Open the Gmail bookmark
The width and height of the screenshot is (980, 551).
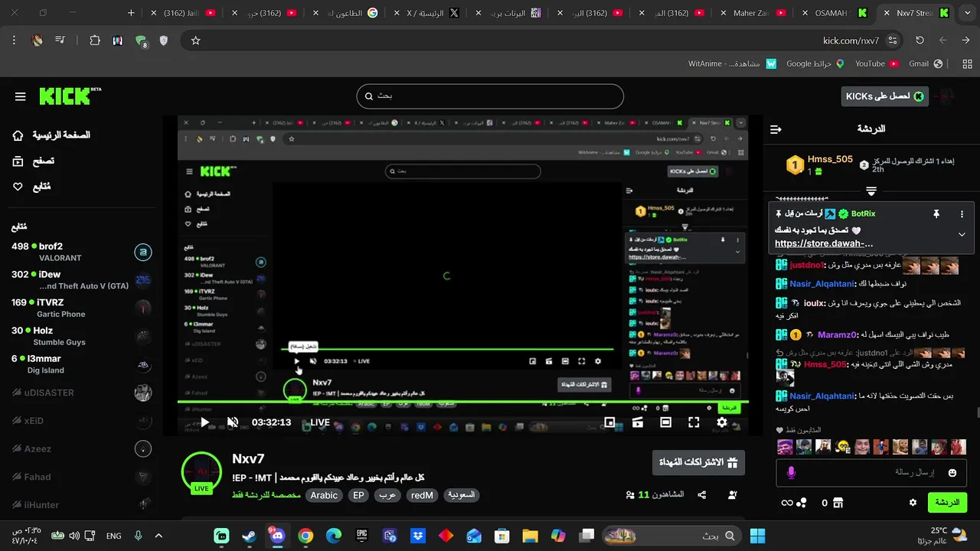point(925,64)
